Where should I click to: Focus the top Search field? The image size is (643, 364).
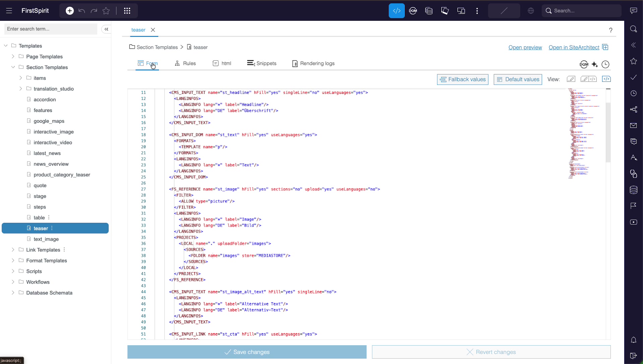click(x=581, y=11)
